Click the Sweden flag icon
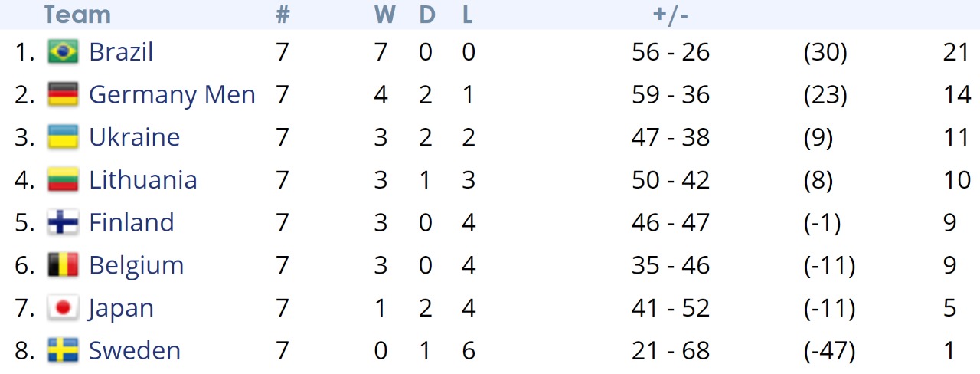This screenshot has height=374, width=980. [63, 351]
